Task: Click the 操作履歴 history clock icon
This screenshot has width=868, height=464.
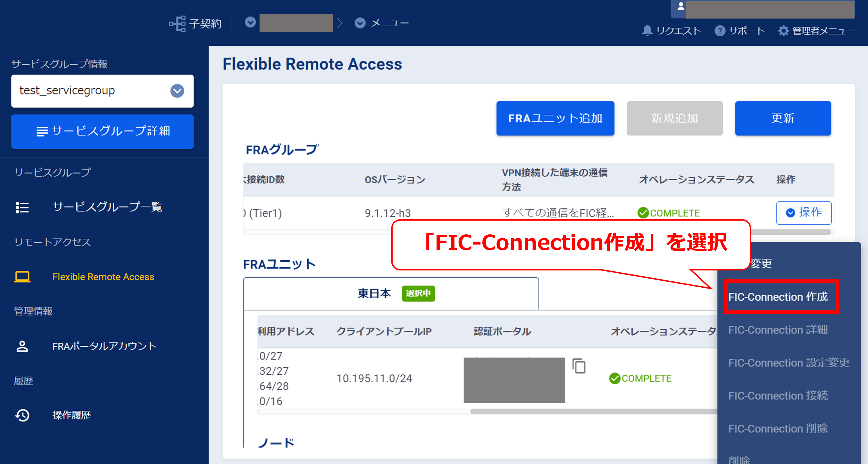Action: (22, 415)
